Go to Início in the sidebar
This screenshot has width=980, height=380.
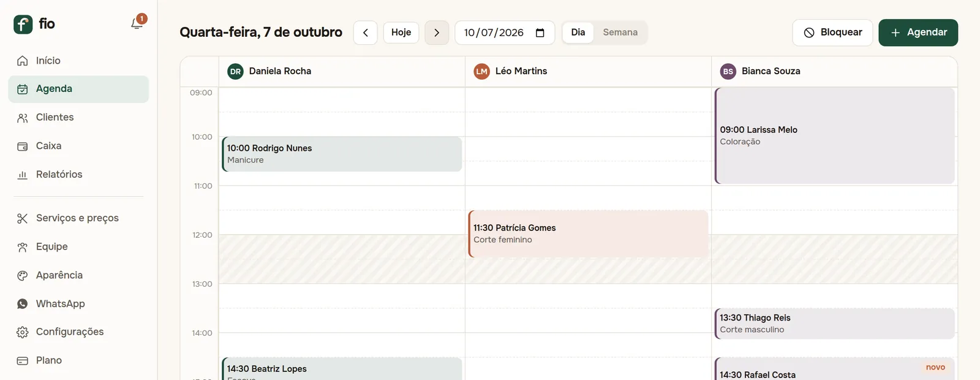coord(78,61)
